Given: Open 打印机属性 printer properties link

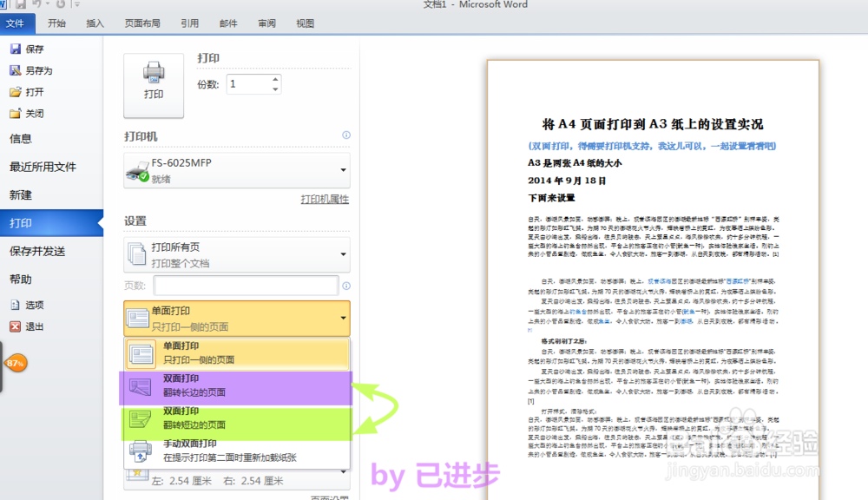Looking at the screenshot, I should [x=325, y=199].
